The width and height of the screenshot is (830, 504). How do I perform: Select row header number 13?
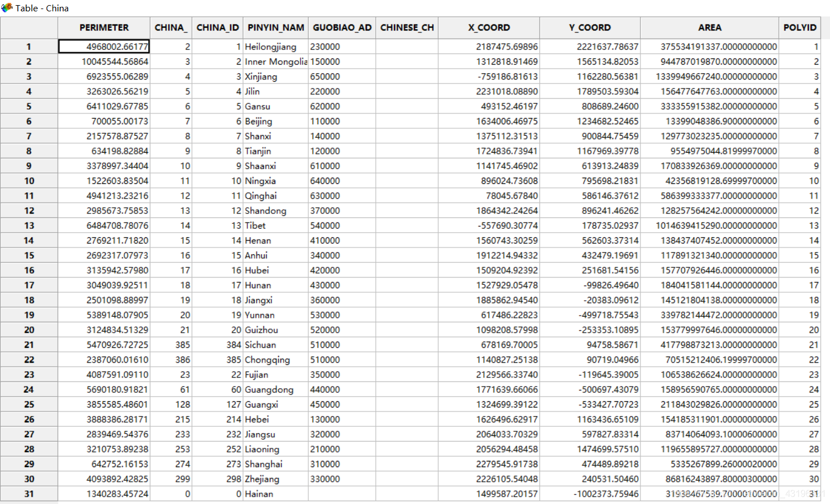click(29, 225)
